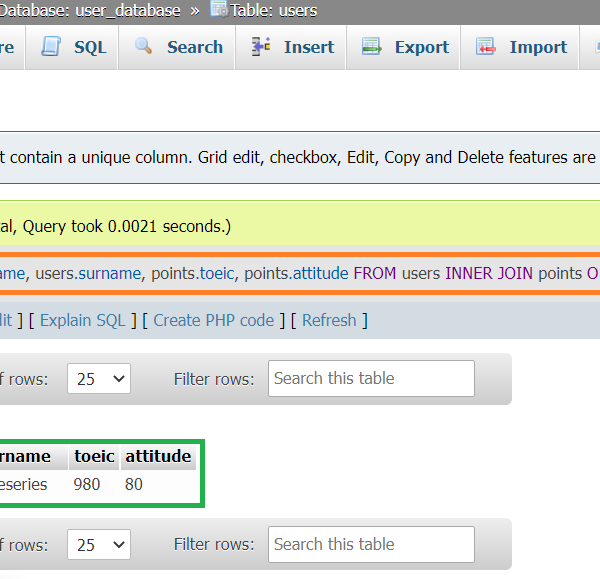Refresh the query results
The image size is (600, 579).
[329, 320]
